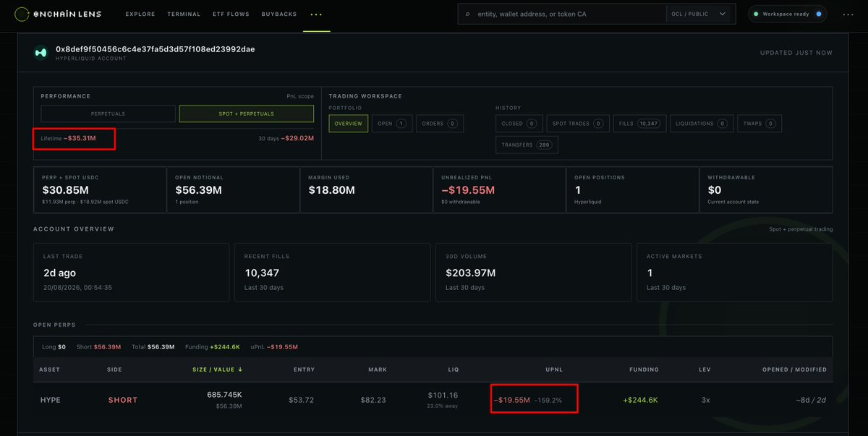Click the Open Positions count card
Screen dimensions: 868x436
[x=632, y=189]
